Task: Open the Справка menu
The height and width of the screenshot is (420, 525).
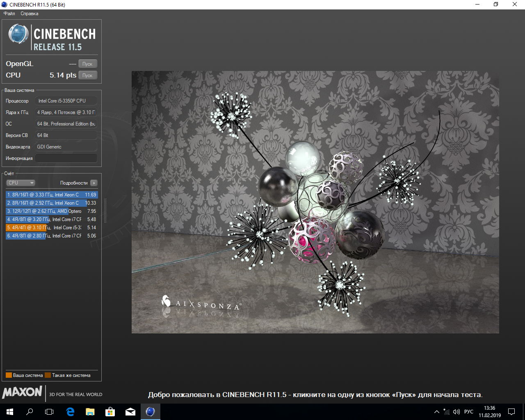Action: pos(30,14)
